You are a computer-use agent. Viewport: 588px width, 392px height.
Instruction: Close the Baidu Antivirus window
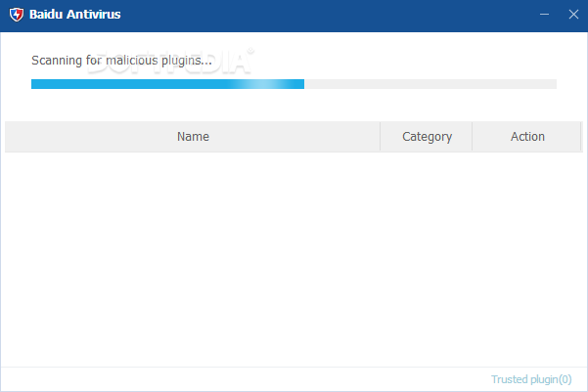pyautogui.click(x=573, y=15)
